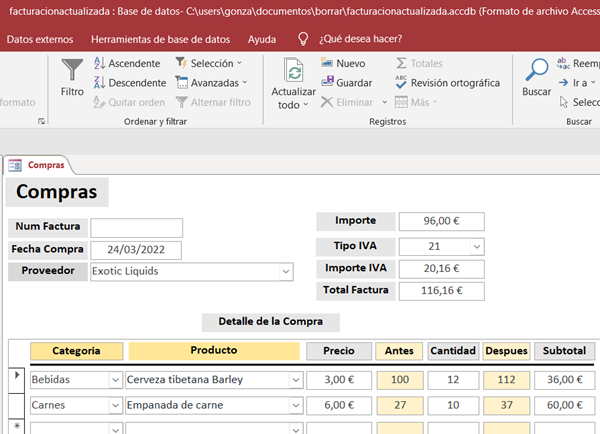Open the Datos externos ribbon tab
This screenshot has width=600, height=434.
(x=40, y=39)
